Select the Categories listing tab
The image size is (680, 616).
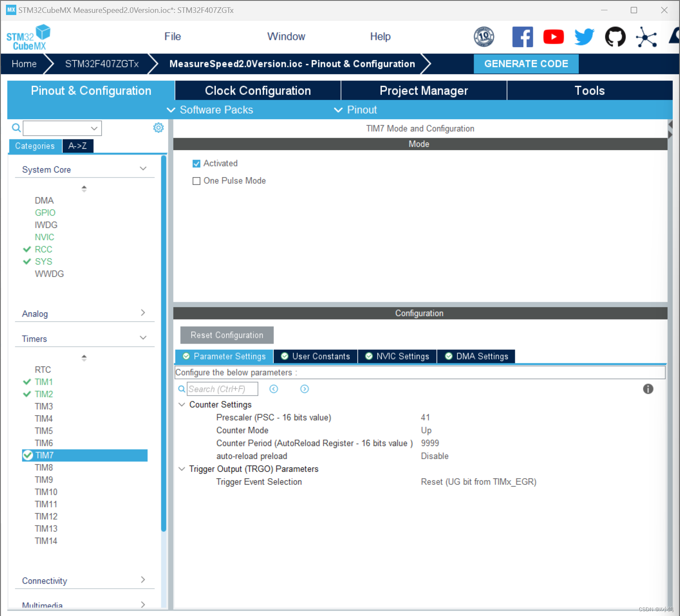35,146
